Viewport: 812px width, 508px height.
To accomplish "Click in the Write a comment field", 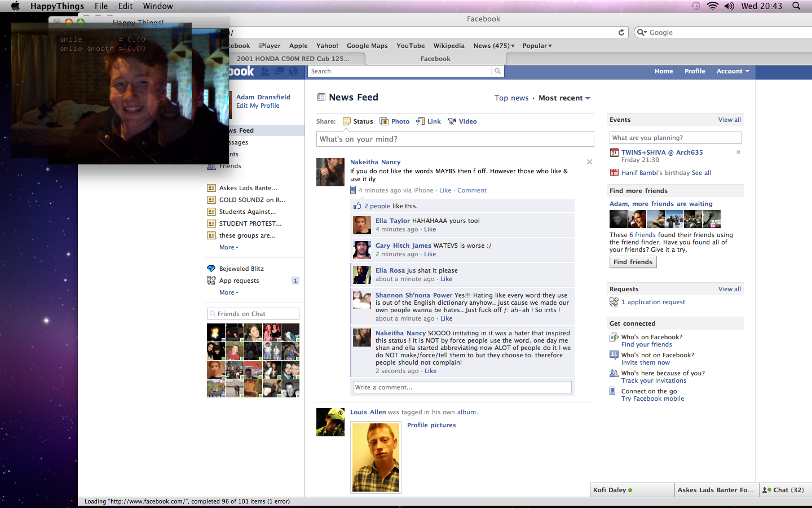I will coord(462,387).
